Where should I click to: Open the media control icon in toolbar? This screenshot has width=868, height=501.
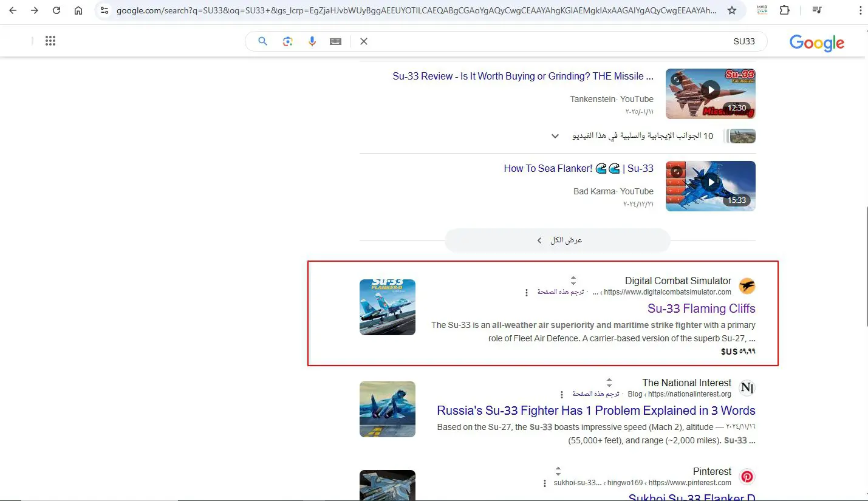click(x=818, y=10)
